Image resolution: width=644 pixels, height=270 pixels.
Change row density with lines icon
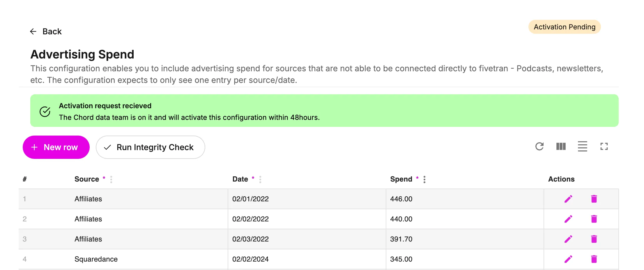tap(583, 146)
